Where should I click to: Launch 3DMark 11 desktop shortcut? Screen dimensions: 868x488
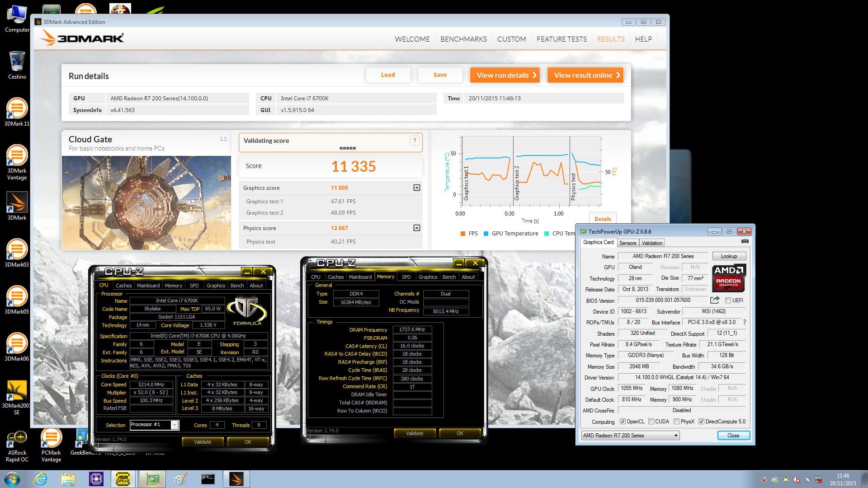pos(17,112)
